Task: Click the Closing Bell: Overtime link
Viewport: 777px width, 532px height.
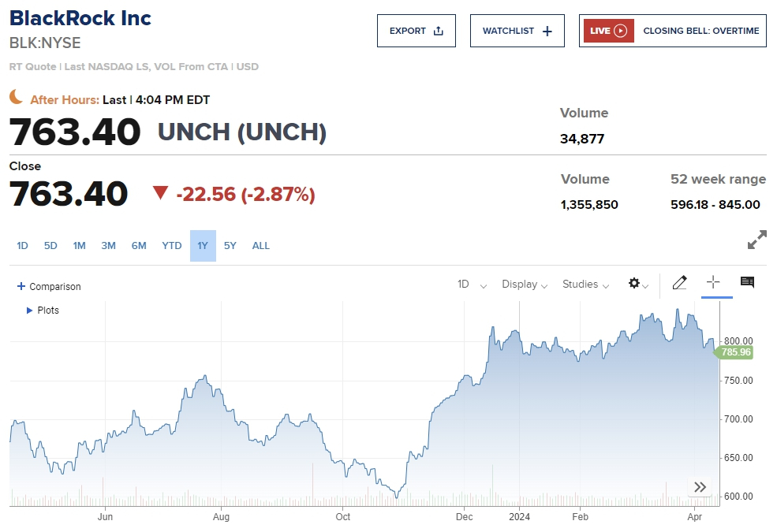Action: coord(700,31)
